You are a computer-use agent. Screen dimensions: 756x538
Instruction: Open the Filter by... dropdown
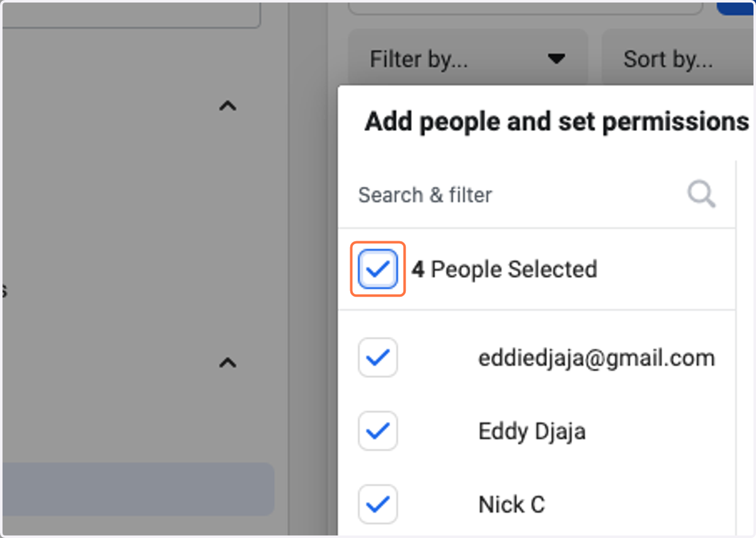[x=467, y=59]
